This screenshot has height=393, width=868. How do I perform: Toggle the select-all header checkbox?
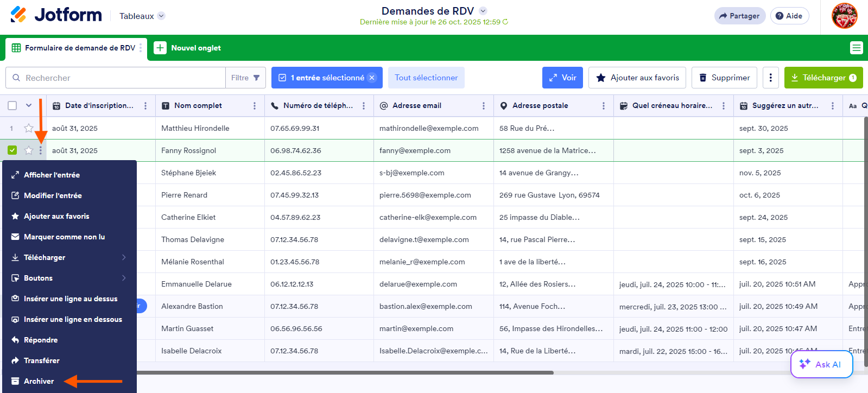12,106
